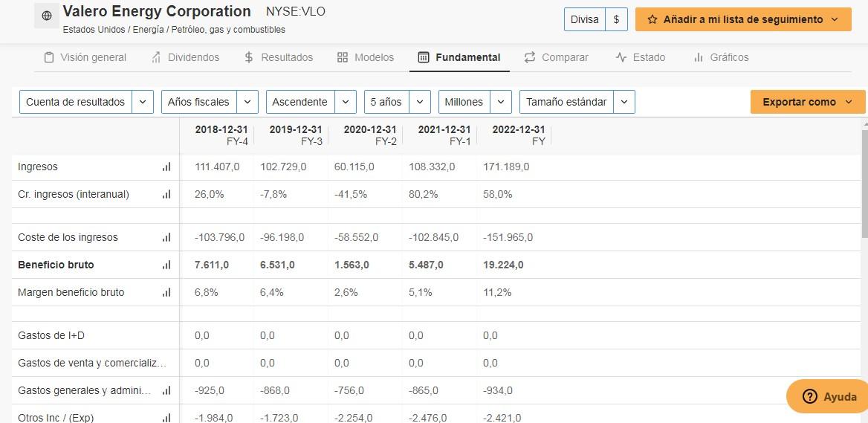868x423 pixels.
Task: Click the Otros Inc value -2.476,0
Action: [x=427, y=418]
